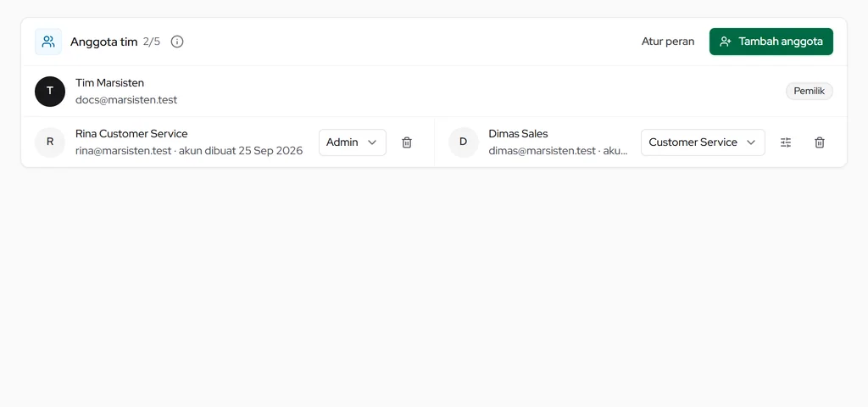Open permission sliders icon for Dimas Sales
The height and width of the screenshot is (407, 868).
tap(786, 142)
